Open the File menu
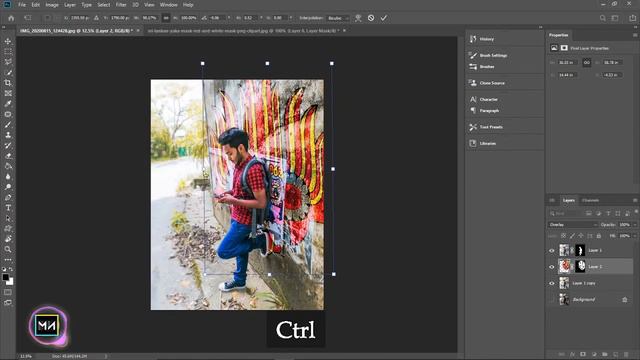640x360 pixels. tap(22, 5)
